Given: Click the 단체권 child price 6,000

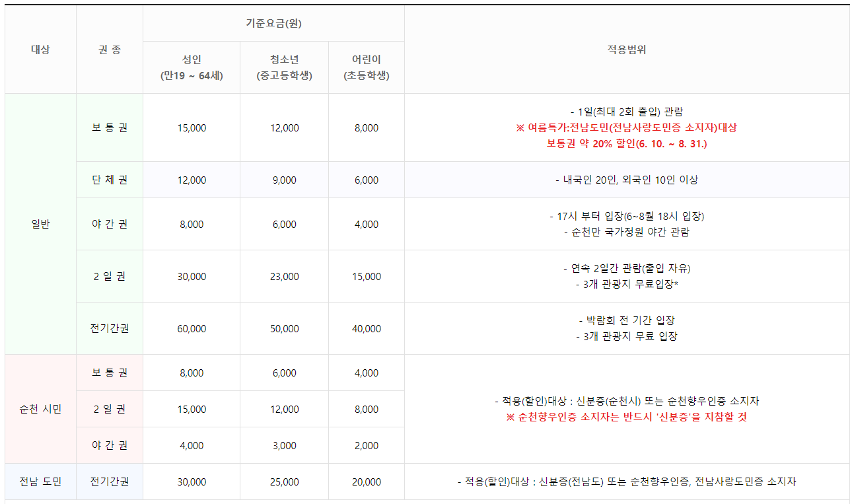Looking at the screenshot, I should pos(367,180).
